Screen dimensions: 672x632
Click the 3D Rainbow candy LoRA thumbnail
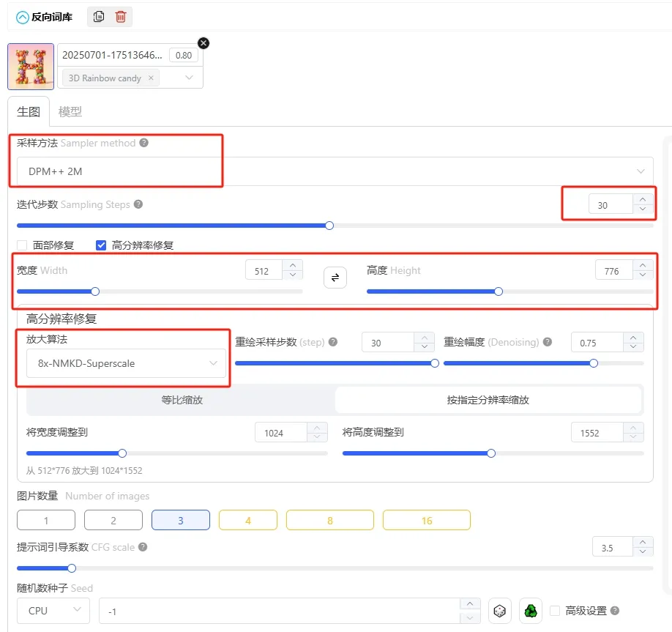(31, 66)
